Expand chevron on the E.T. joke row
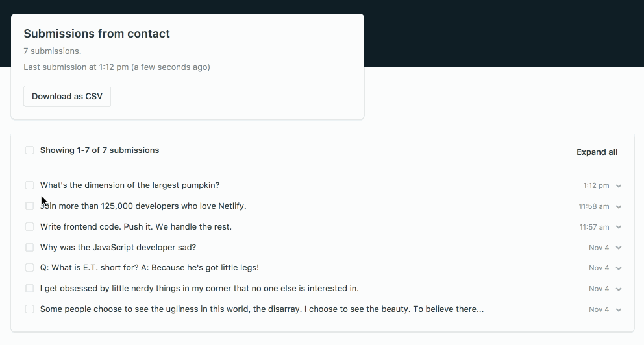 (x=619, y=268)
